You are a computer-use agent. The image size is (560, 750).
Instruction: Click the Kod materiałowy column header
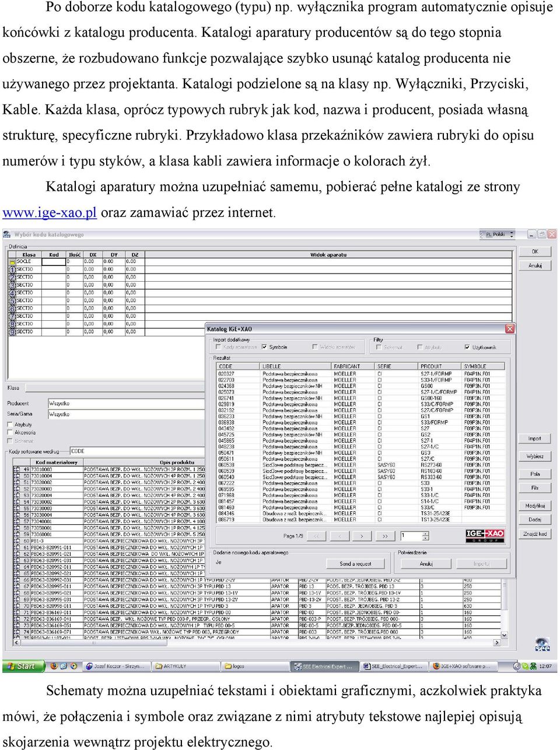(57, 462)
